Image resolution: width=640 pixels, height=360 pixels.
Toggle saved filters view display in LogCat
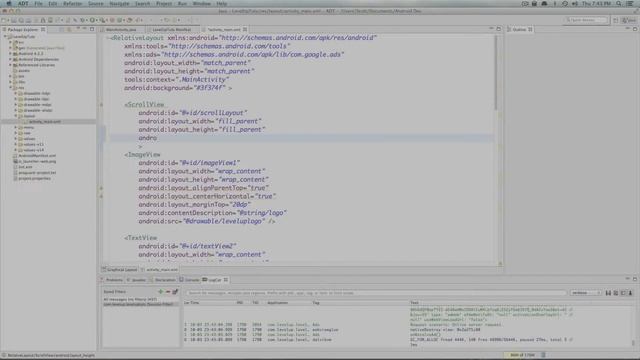point(623,293)
